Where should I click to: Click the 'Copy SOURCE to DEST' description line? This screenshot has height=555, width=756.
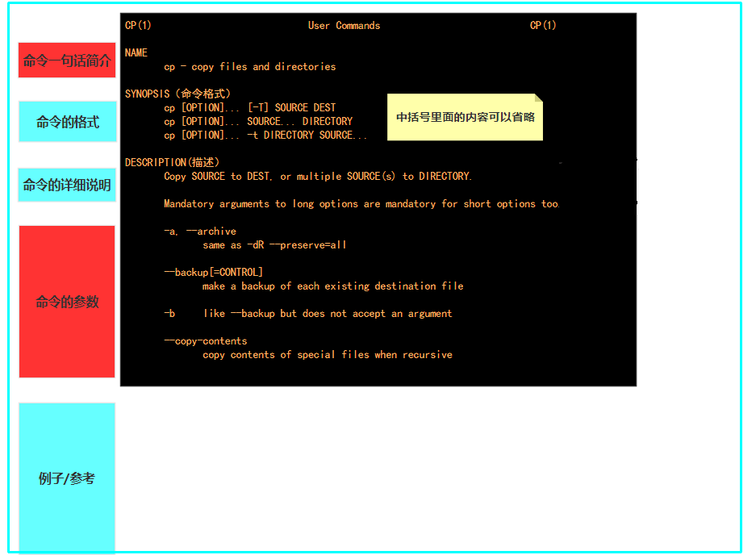(x=318, y=176)
